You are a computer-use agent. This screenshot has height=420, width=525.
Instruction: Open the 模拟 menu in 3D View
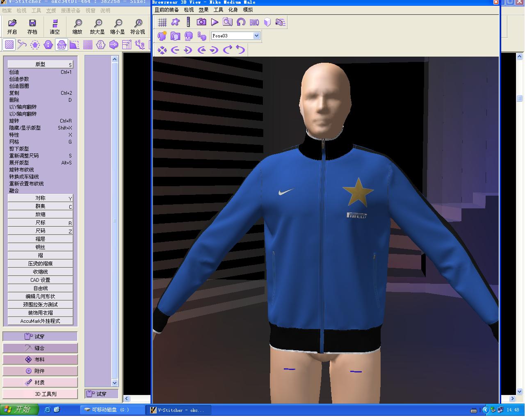point(248,10)
